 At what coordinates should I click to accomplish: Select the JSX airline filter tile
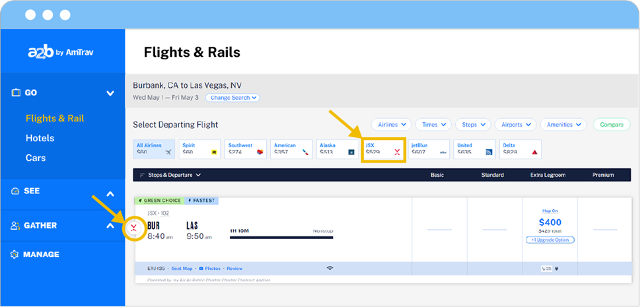tap(383, 149)
